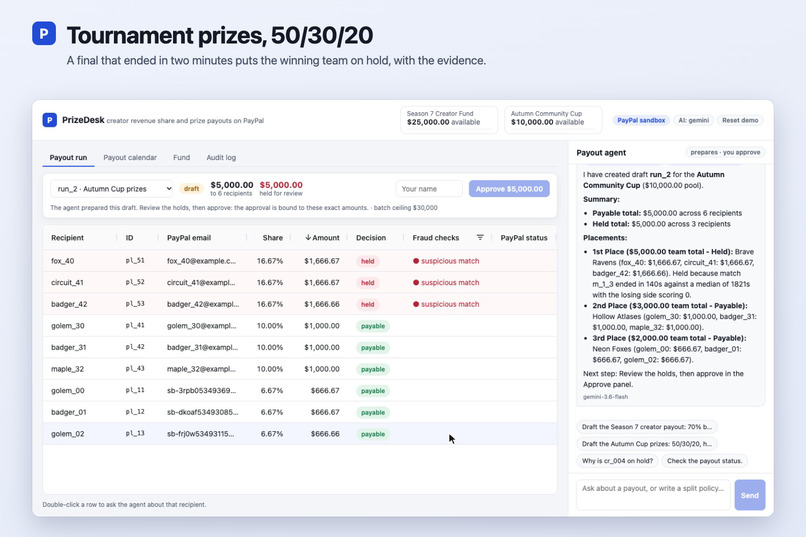Choose suggestion Why is cr_004 on hold?
The width and height of the screenshot is (806, 537).
tap(617, 460)
